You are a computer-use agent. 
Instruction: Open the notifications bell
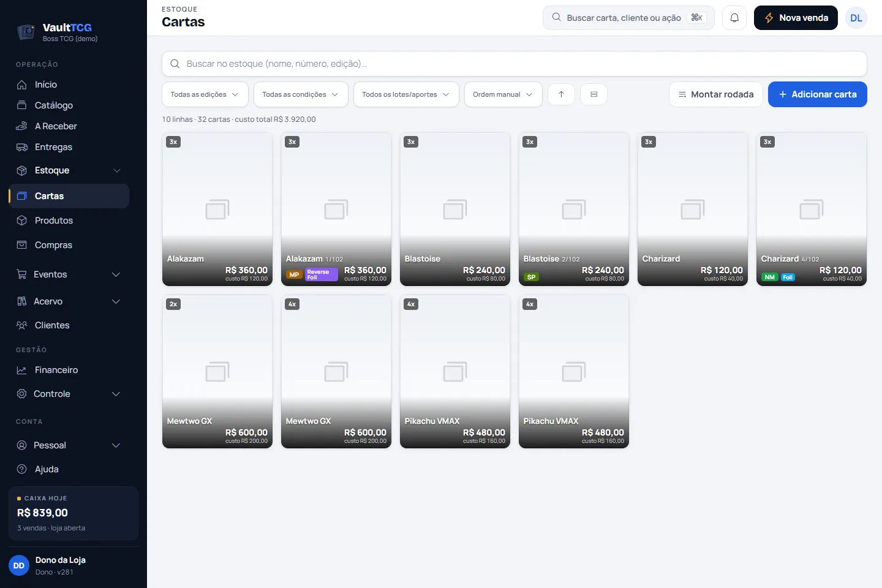click(734, 18)
